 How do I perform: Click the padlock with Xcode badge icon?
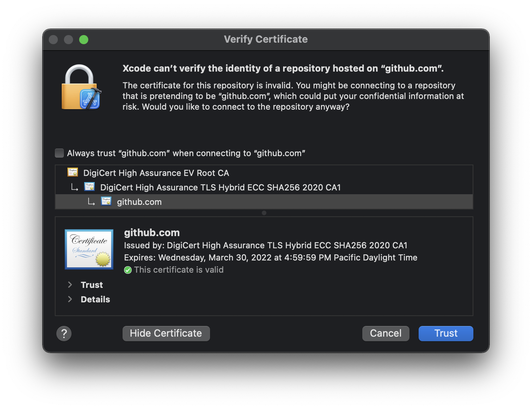(x=81, y=88)
